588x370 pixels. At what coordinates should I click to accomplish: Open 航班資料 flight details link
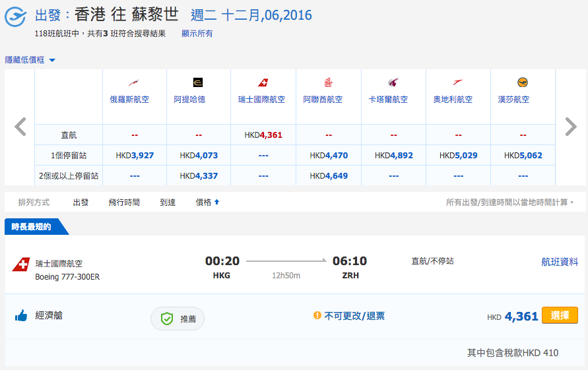tap(560, 262)
